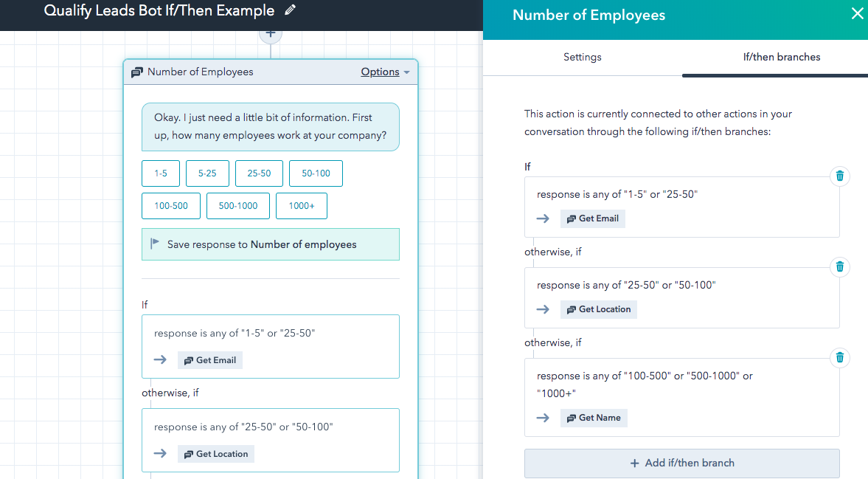Remove the third if/then branch via trash icon

pyautogui.click(x=839, y=358)
